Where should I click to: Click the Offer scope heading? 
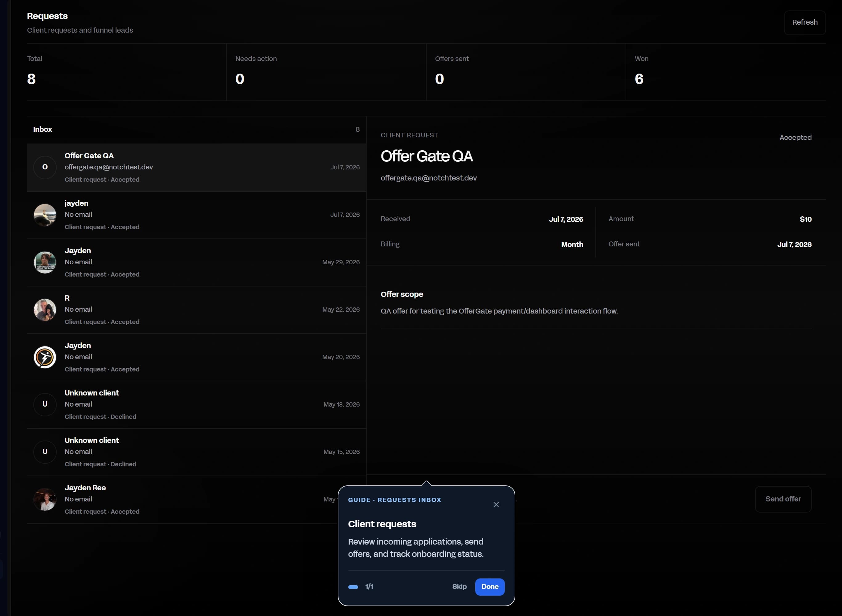(402, 294)
